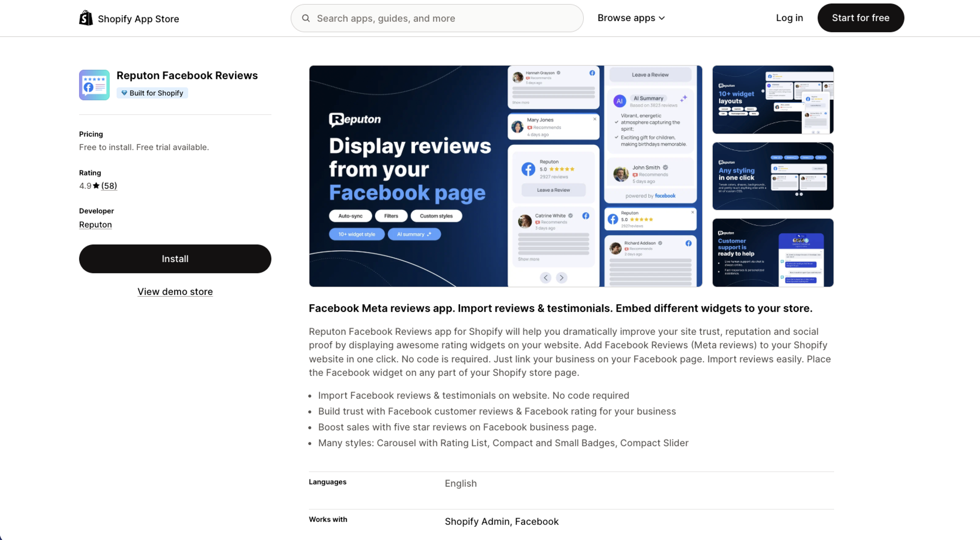The height and width of the screenshot is (540, 980).
Task: Open the Reputon Facebook Reviews app icon
Action: point(94,85)
